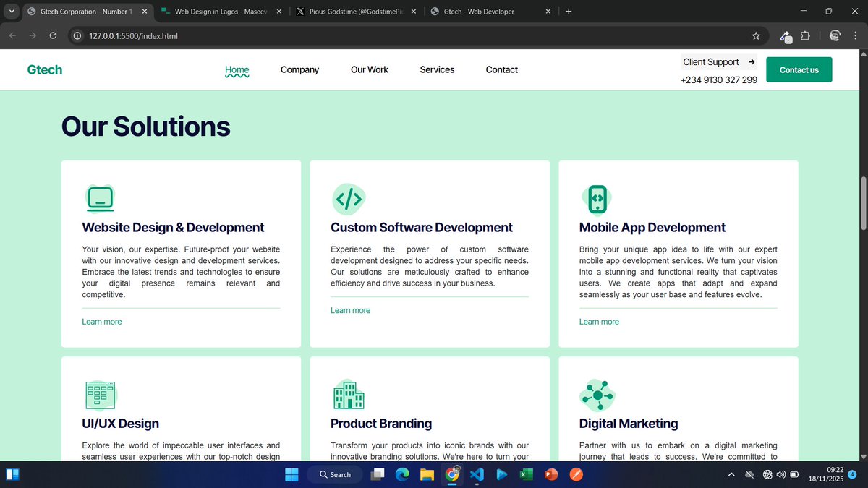Click the Mobile App Development phone icon
This screenshot has height=488, width=868.
(597, 198)
